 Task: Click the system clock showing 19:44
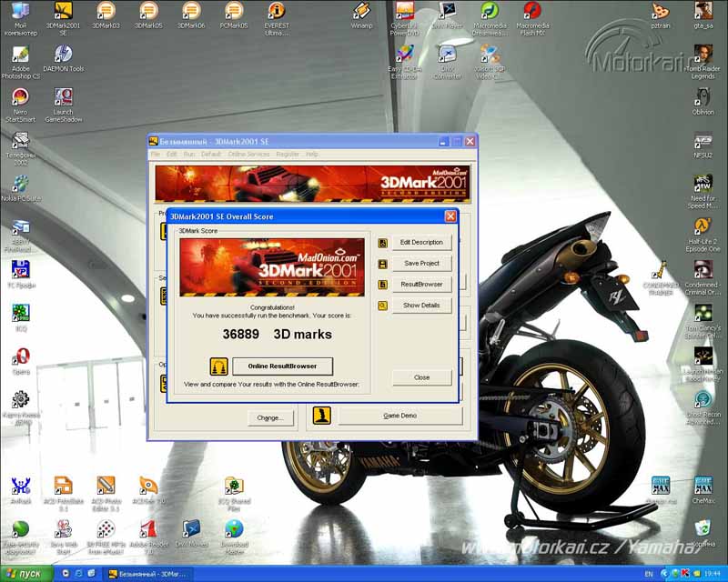coord(713,574)
